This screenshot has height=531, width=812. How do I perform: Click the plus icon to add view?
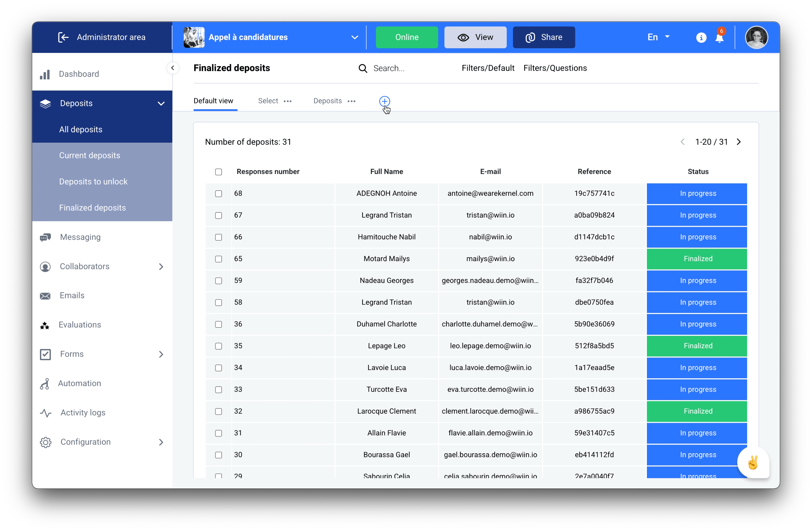click(x=384, y=101)
